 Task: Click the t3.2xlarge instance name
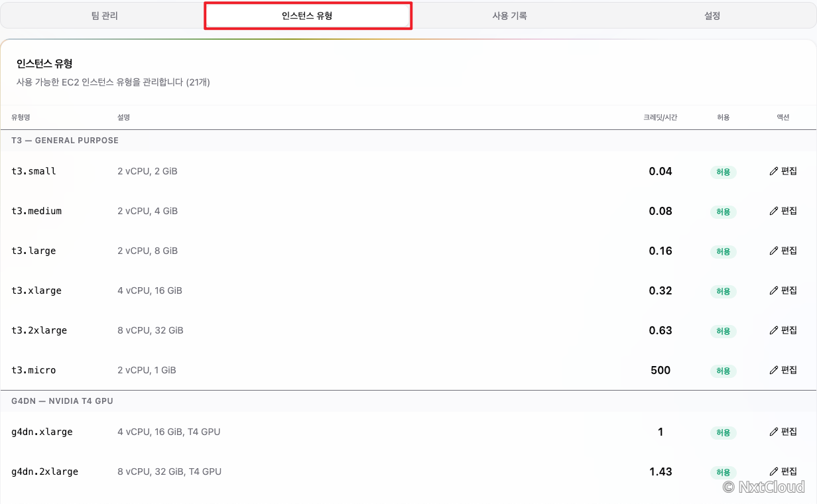tap(39, 330)
